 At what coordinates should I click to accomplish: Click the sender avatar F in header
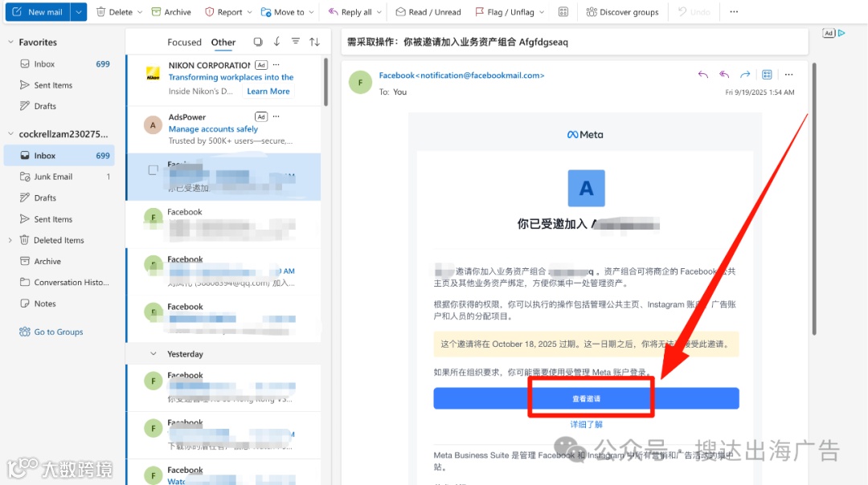[360, 83]
